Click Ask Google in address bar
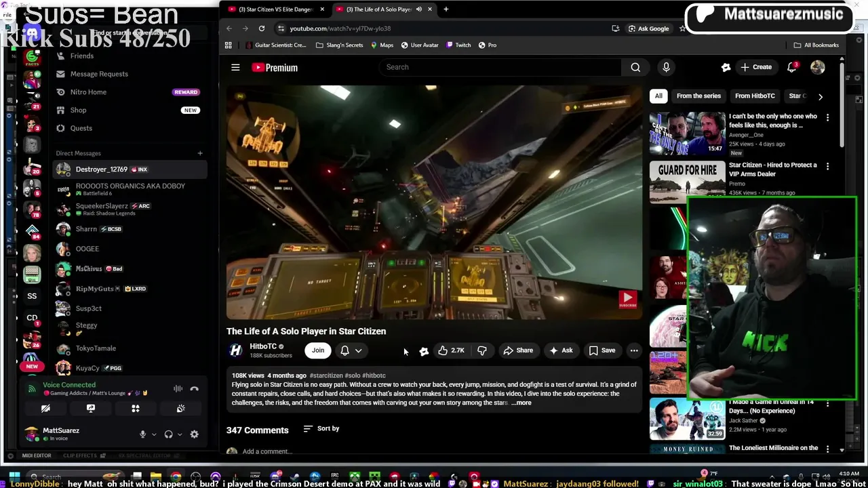The width and height of the screenshot is (868, 488). coord(648,28)
